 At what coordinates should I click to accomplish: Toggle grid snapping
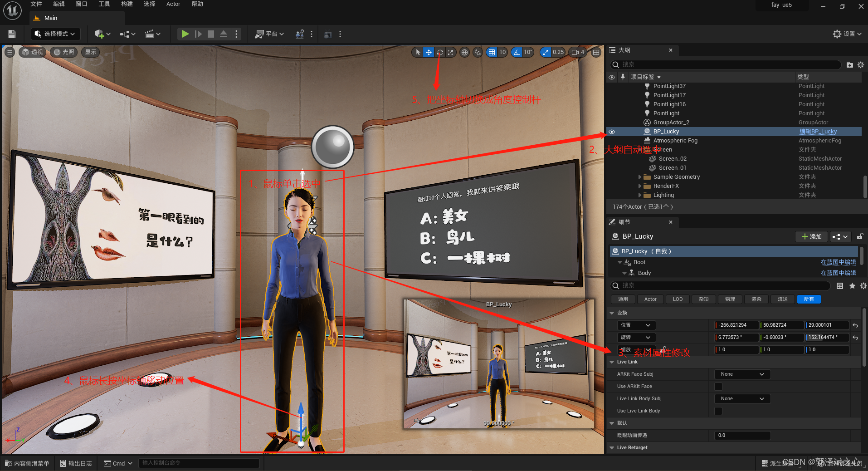point(492,52)
